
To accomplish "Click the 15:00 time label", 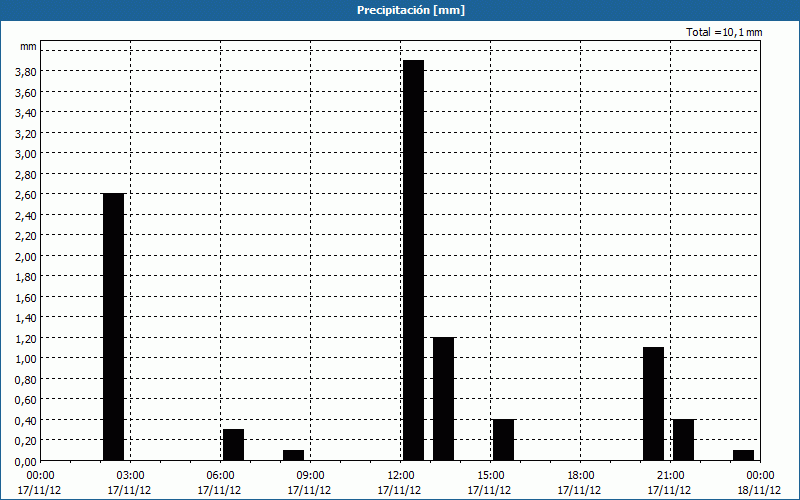I will 491,476.
